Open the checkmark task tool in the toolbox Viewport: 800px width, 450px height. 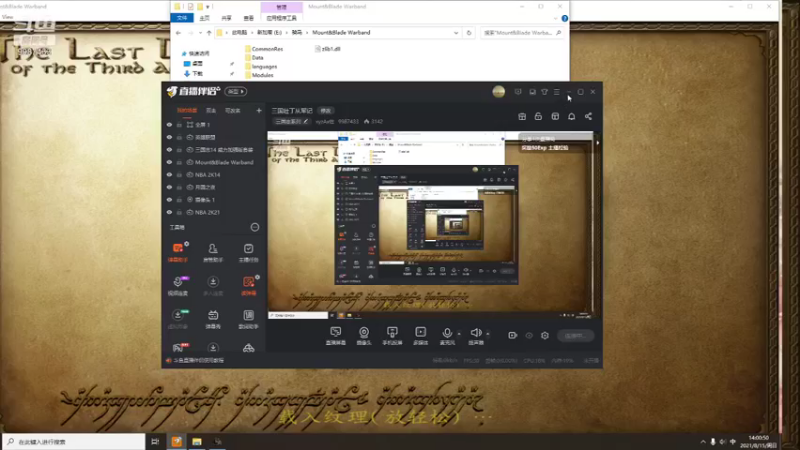tap(248, 252)
